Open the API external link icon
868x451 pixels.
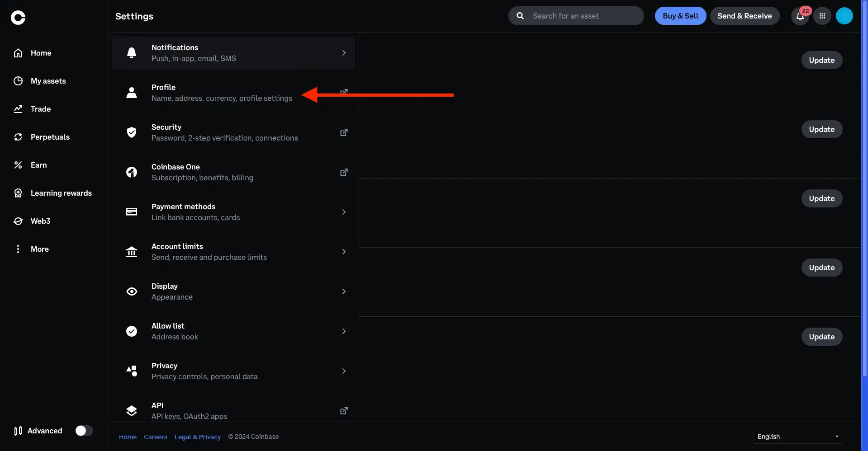click(x=344, y=411)
